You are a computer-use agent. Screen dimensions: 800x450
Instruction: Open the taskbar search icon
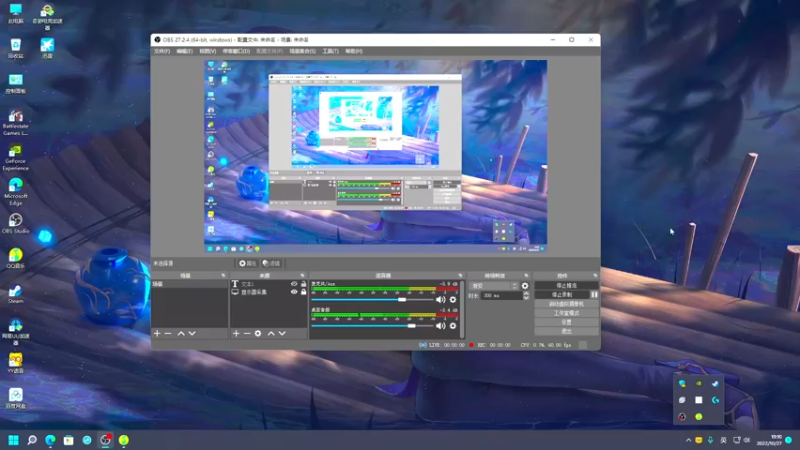[x=32, y=440]
